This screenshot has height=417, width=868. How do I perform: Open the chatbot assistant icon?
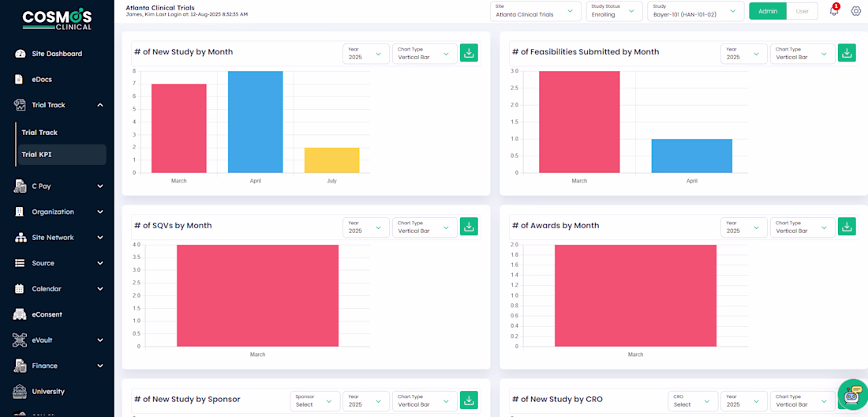coord(852,394)
